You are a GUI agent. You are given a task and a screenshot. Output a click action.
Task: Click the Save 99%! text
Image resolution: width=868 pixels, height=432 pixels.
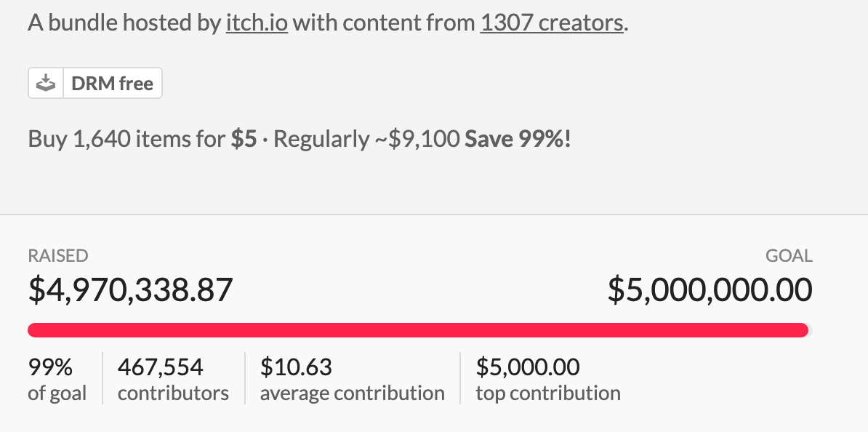[x=518, y=139]
